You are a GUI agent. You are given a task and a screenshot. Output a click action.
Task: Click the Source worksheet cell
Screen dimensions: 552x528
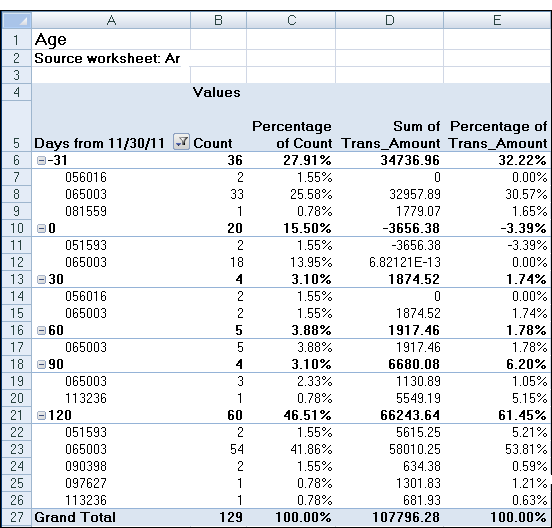(111, 58)
